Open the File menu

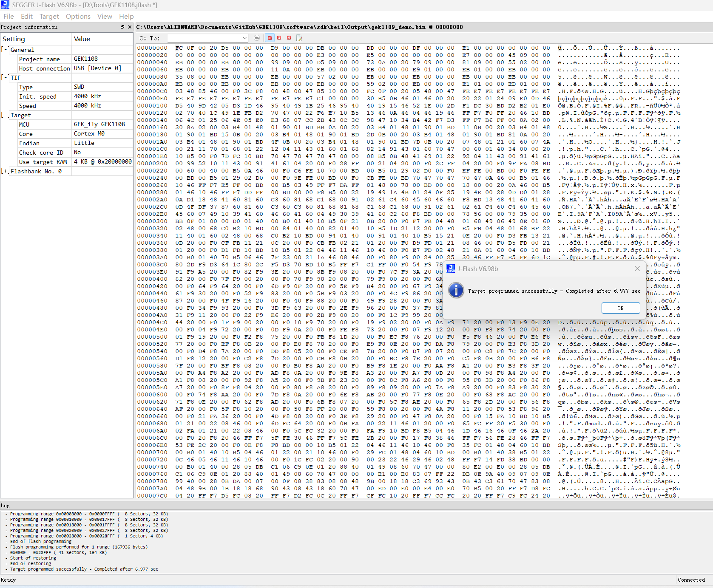pyautogui.click(x=9, y=17)
